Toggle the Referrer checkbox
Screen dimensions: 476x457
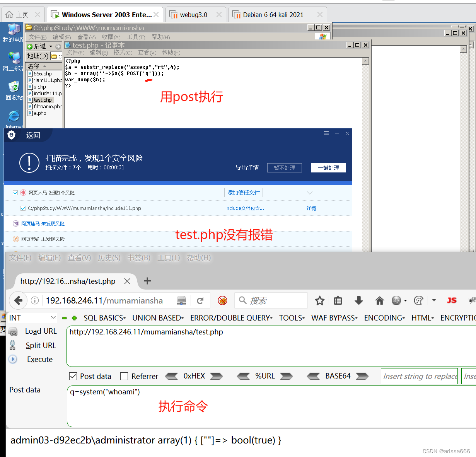click(124, 376)
